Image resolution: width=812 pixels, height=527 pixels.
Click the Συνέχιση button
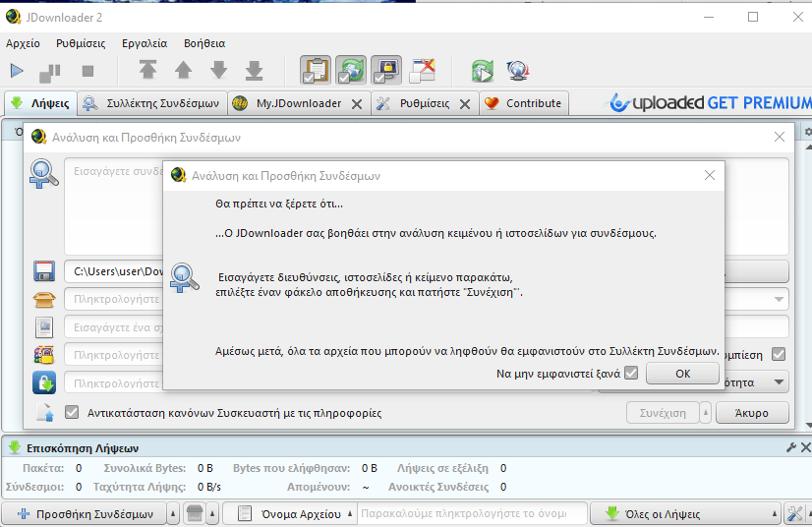pos(663,413)
